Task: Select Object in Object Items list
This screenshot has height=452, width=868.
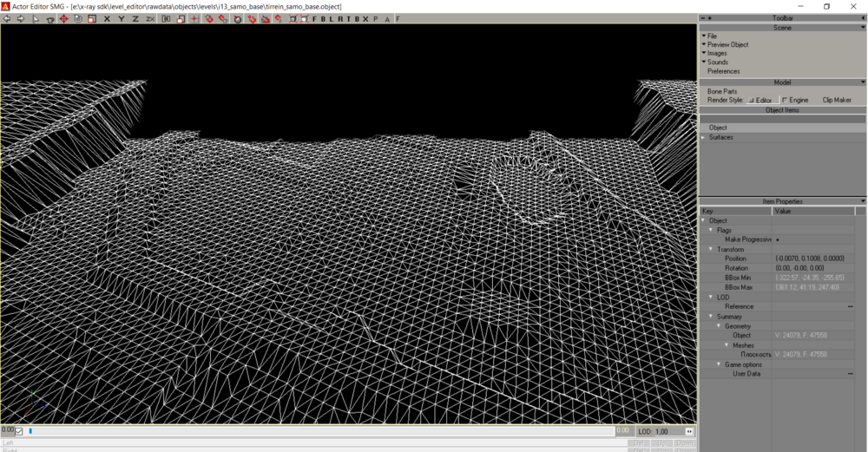Action: tap(782, 128)
